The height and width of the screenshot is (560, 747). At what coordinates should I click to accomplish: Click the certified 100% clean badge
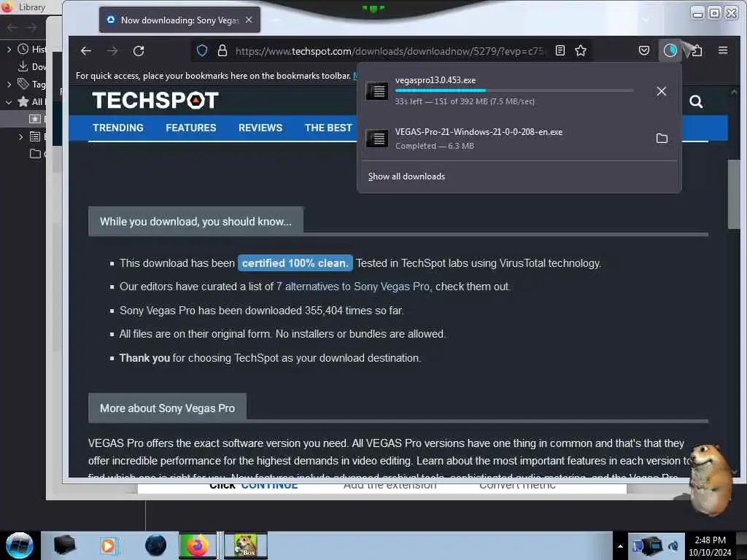(x=295, y=262)
